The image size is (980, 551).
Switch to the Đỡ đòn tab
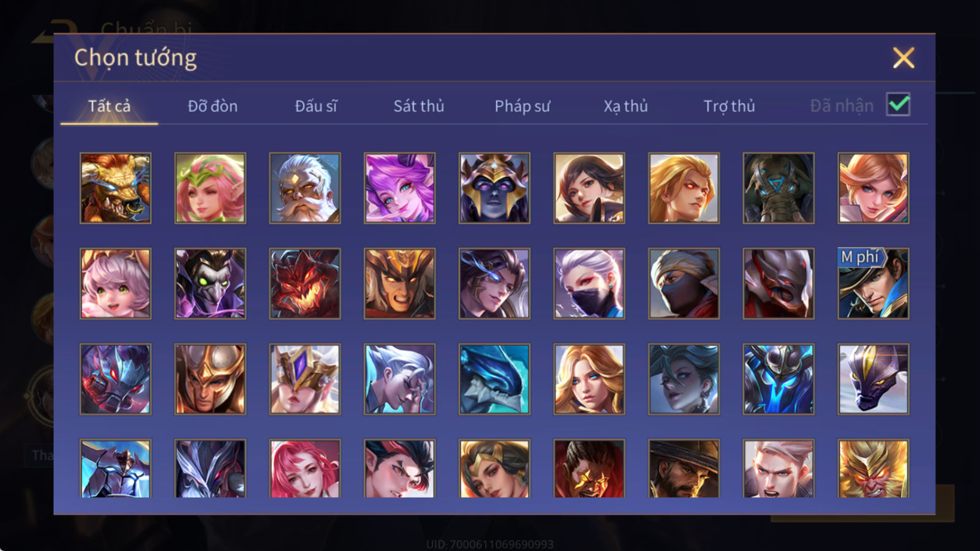tap(213, 106)
